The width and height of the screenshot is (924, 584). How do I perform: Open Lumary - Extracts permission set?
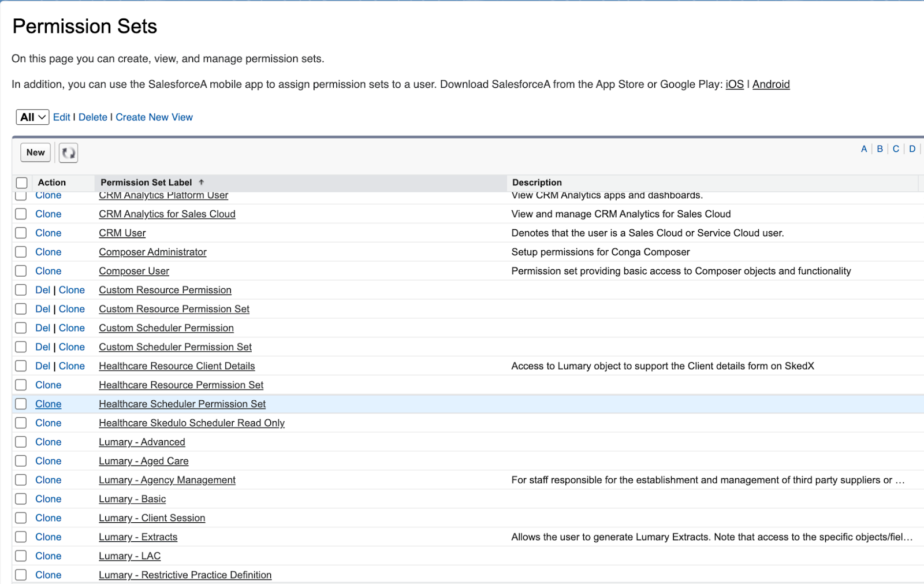[138, 537]
